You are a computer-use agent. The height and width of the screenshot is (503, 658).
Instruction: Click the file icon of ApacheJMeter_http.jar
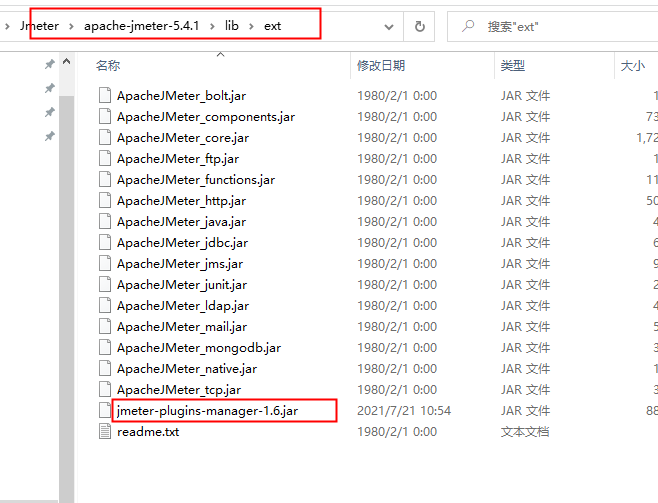pyautogui.click(x=105, y=201)
